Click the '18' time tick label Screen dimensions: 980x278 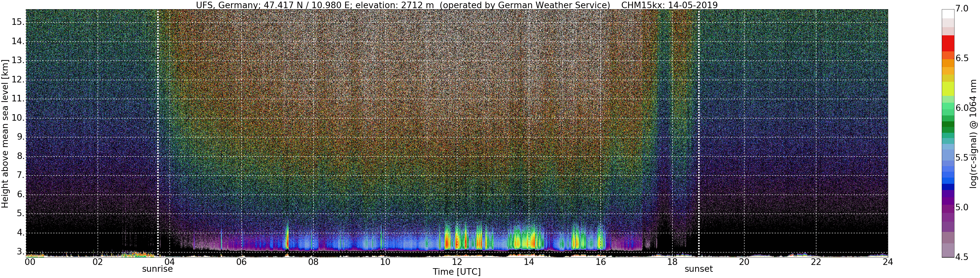point(673,262)
